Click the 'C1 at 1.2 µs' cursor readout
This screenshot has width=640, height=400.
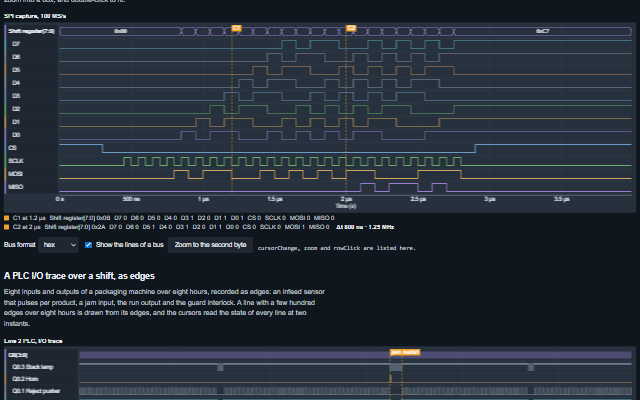(29, 218)
